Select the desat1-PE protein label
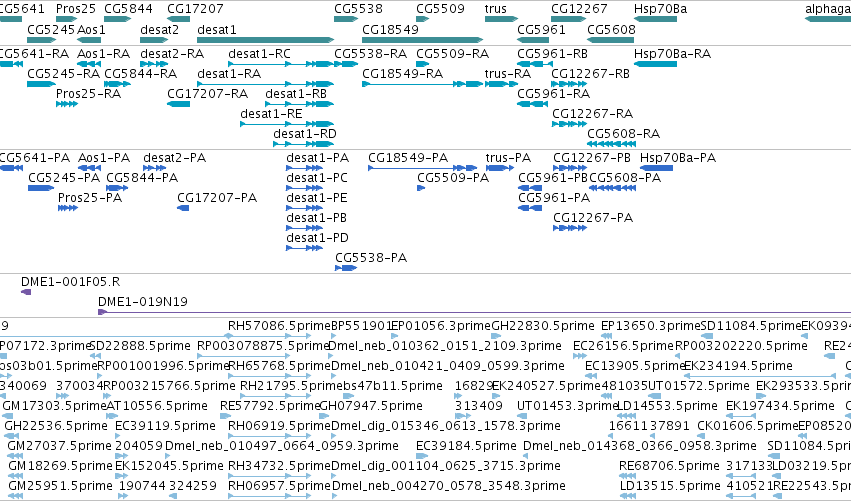The image size is (851, 501). click(x=317, y=198)
